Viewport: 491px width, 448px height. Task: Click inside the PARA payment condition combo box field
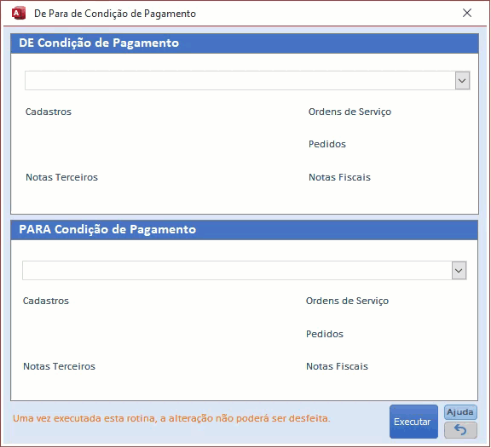click(x=237, y=270)
